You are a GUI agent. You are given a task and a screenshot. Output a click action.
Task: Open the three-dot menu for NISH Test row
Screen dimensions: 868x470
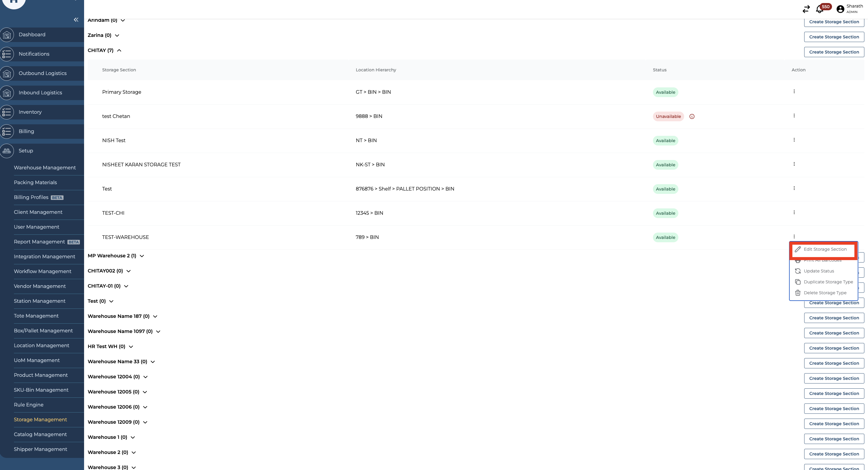pos(794,140)
